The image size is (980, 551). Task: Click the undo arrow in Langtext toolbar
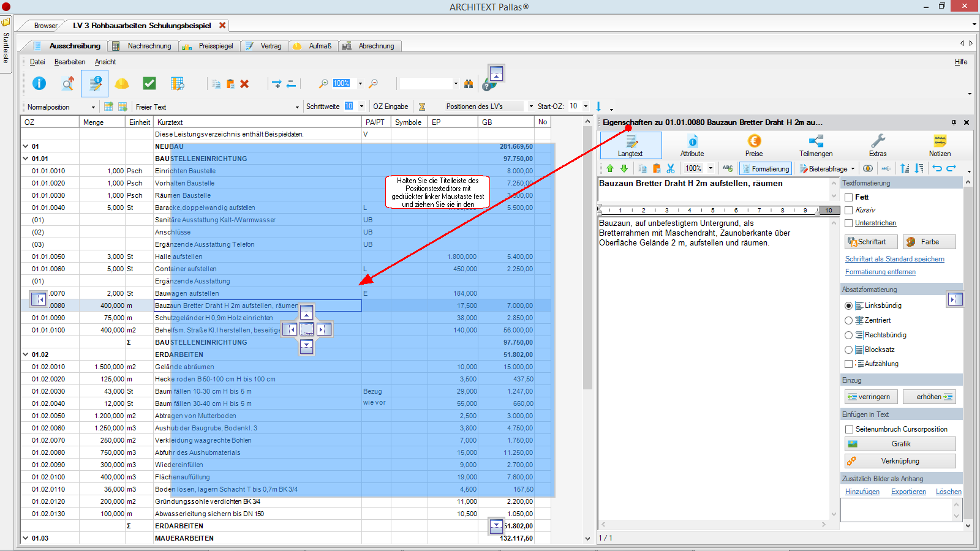937,168
